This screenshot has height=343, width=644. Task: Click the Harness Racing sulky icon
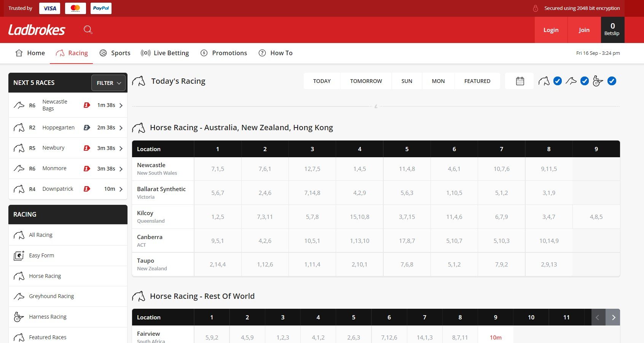(19, 317)
